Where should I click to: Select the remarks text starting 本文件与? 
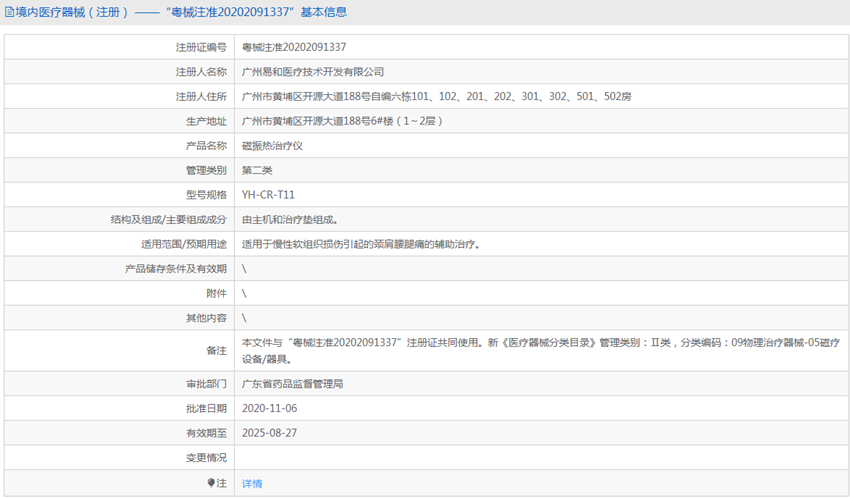[540, 351]
